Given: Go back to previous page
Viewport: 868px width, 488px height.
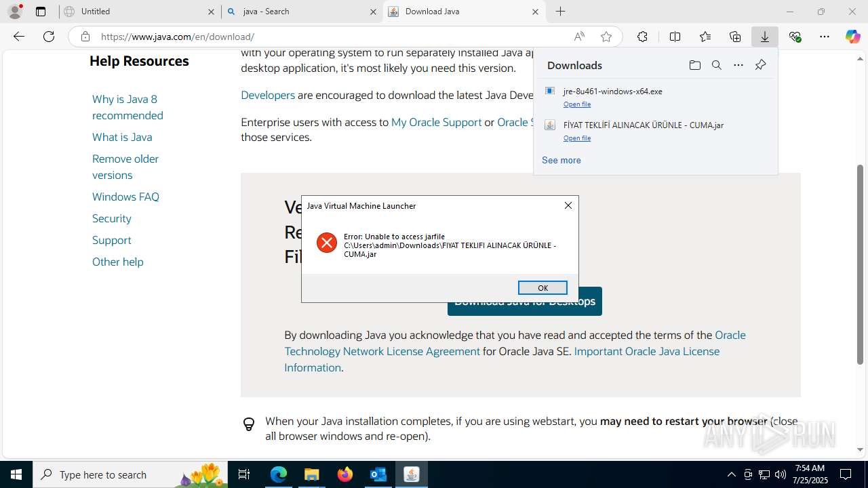Looking at the screenshot, I should pos(19,37).
